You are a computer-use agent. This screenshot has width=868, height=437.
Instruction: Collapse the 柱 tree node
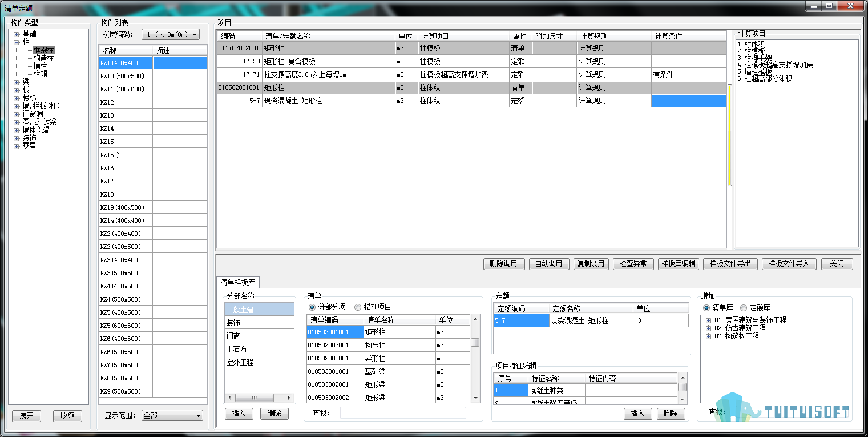point(17,42)
